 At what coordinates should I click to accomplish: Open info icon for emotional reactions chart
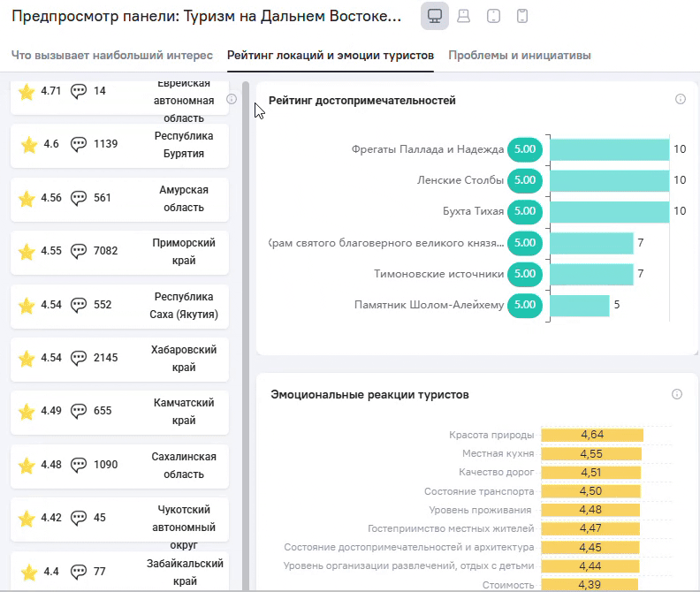[677, 394]
